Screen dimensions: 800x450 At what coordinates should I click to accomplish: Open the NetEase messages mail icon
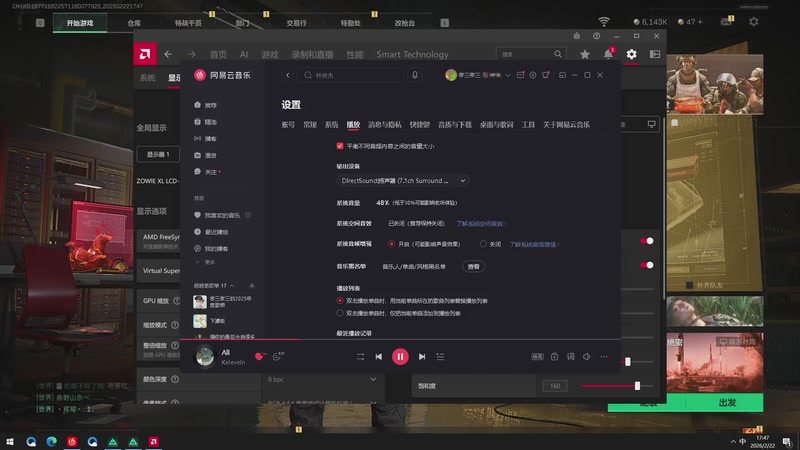click(520, 75)
